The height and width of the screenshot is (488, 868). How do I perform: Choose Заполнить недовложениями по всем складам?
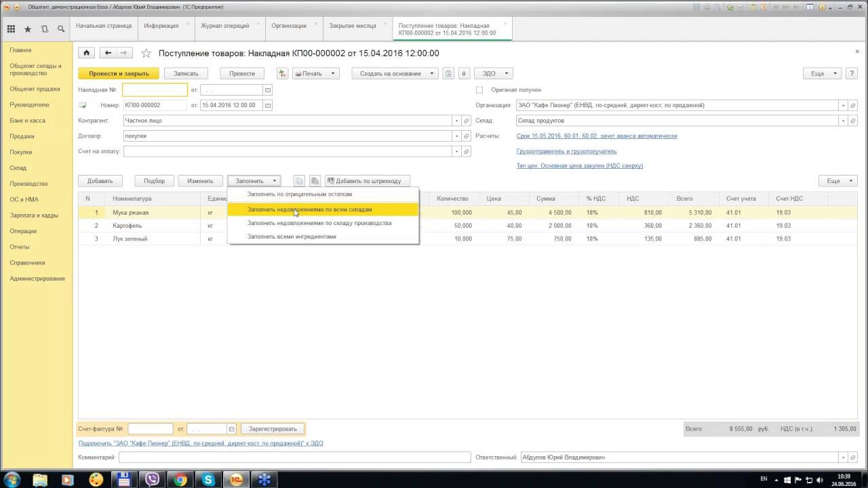coord(323,209)
